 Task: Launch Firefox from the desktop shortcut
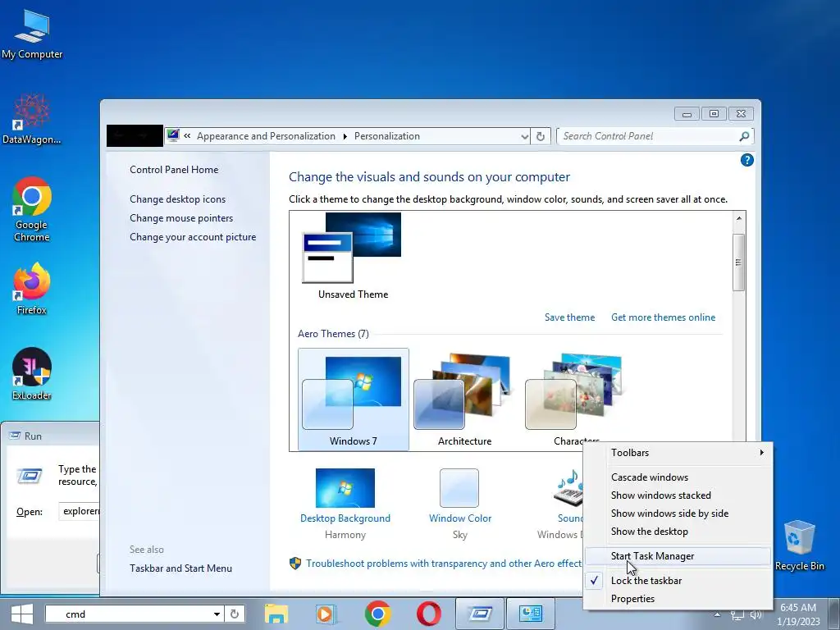click(x=32, y=288)
